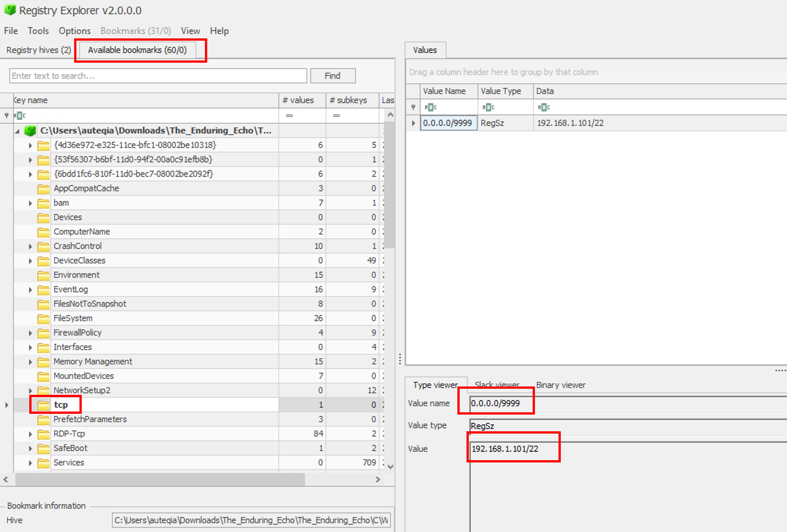Click the Value Name column header

coord(444,91)
